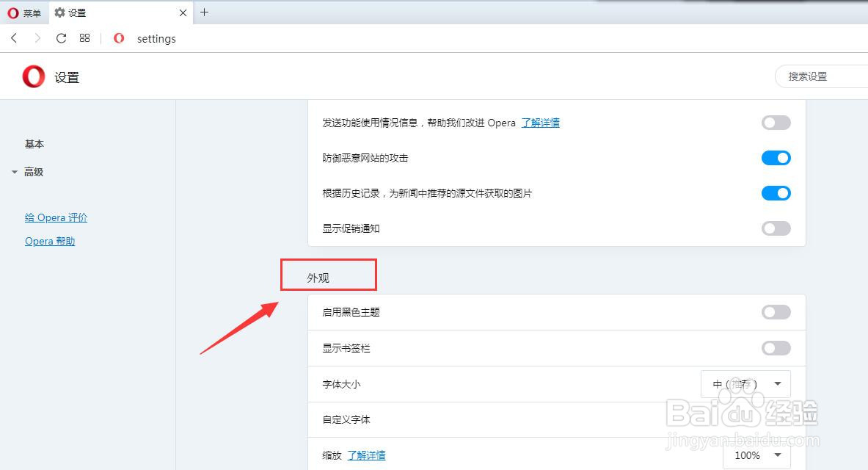Disable the 防御恶意网站的攻击 toggle
This screenshot has width=868, height=470.
(x=776, y=158)
